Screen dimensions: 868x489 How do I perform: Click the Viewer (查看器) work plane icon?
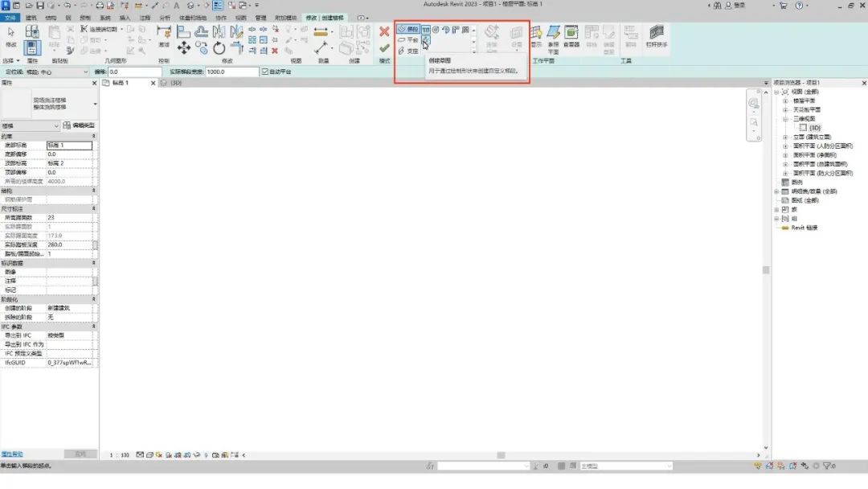tap(571, 36)
